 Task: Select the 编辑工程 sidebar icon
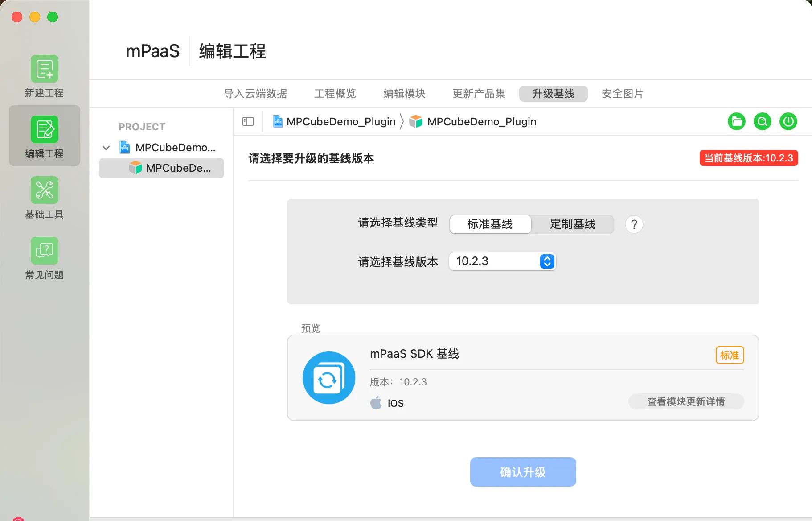pos(45,129)
